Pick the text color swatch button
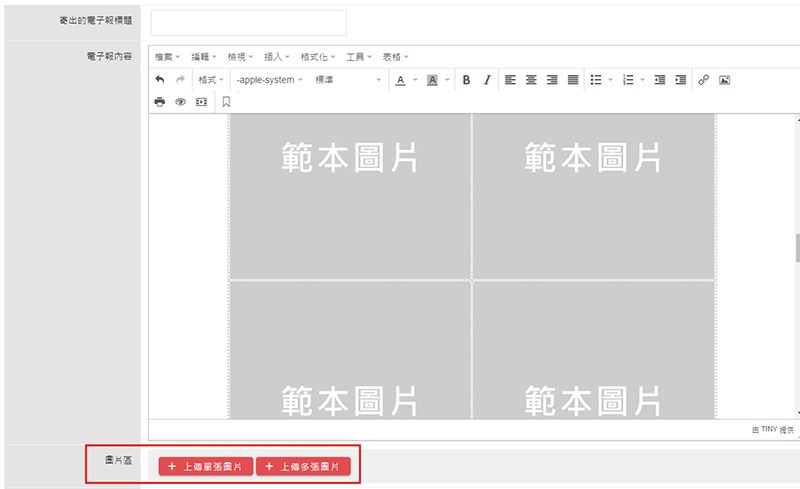Screen dimensions: 800x489 point(400,80)
